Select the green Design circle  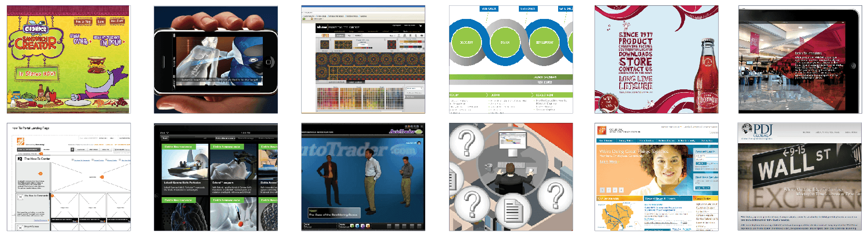(505, 43)
